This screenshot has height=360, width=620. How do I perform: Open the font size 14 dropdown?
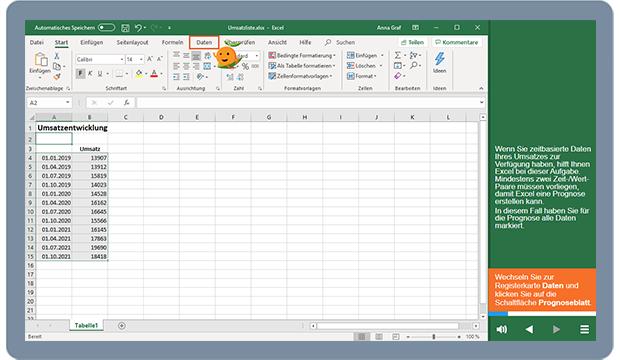point(141,59)
